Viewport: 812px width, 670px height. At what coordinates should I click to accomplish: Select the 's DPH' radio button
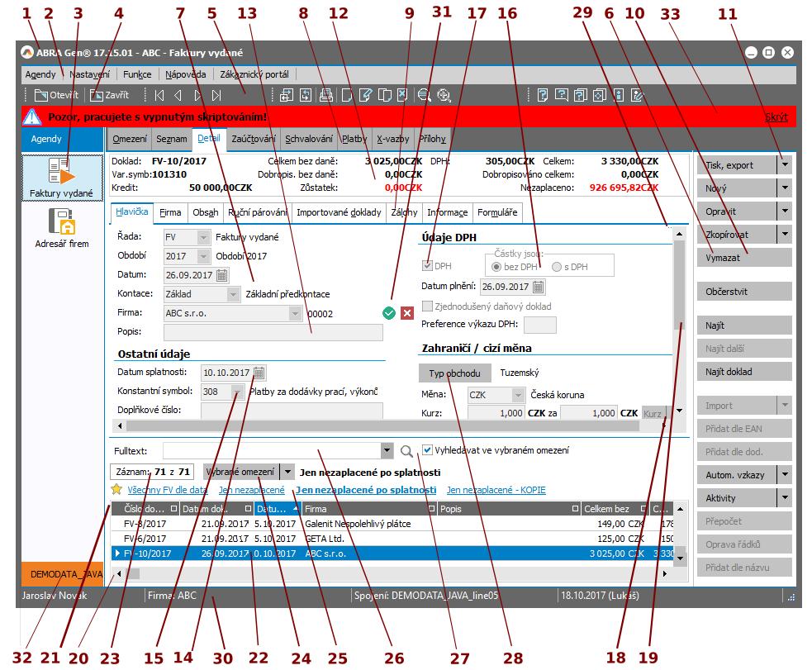557,267
